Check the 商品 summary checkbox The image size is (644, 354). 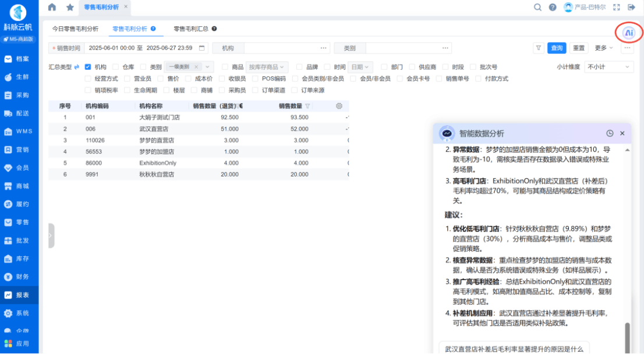tap(225, 67)
